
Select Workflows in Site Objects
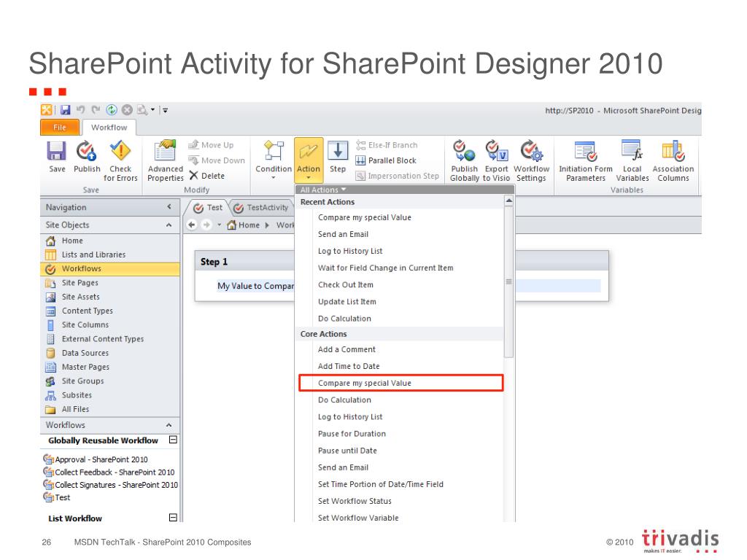[x=110, y=268]
